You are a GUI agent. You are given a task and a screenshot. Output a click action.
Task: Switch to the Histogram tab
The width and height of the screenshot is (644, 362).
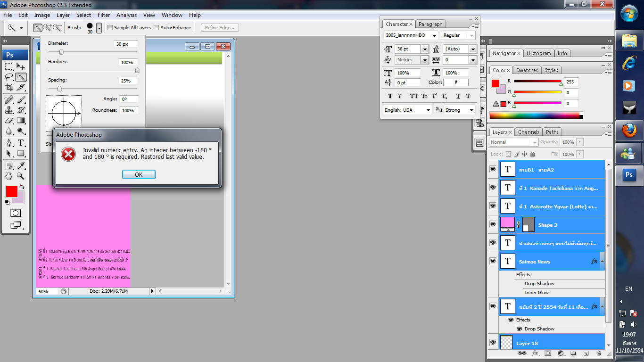(x=538, y=53)
